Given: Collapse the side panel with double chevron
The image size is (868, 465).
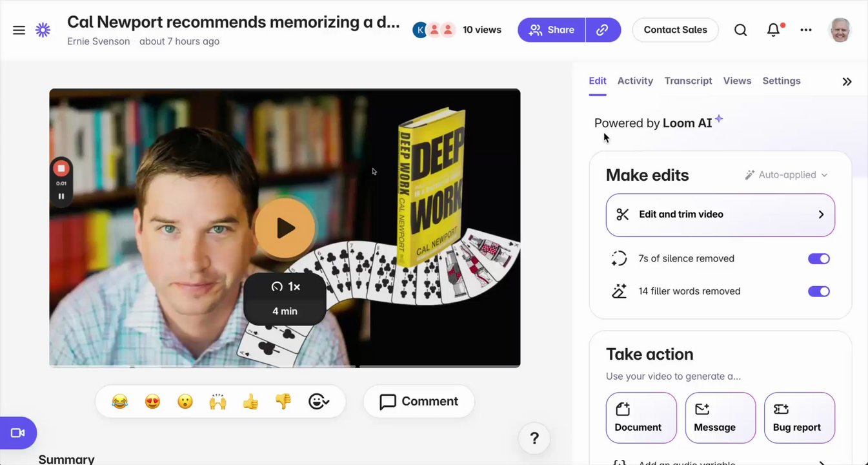Looking at the screenshot, I should (847, 81).
